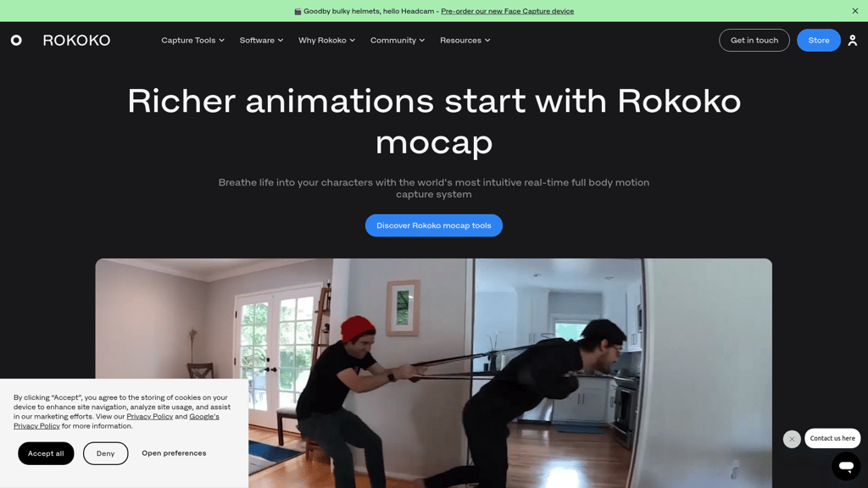Deny cookies
868x488 pixels.
point(105,453)
